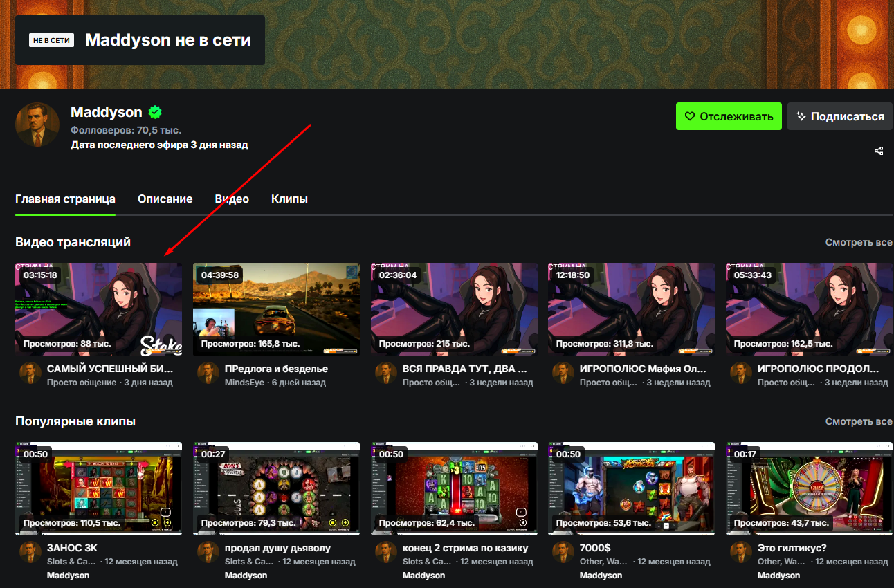
Task: Switch to the Главная страница tab
Action: [x=65, y=199]
